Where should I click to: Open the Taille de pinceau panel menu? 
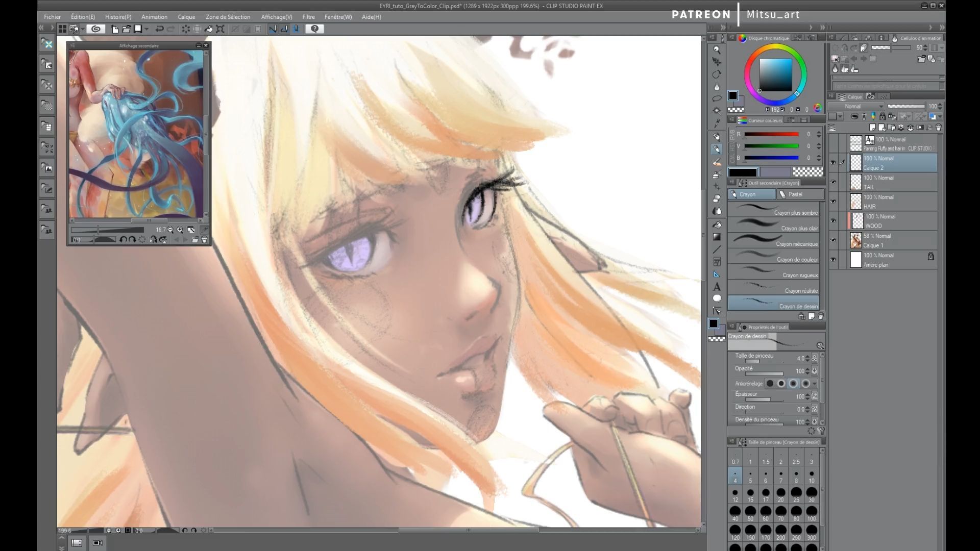click(x=731, y=442)
